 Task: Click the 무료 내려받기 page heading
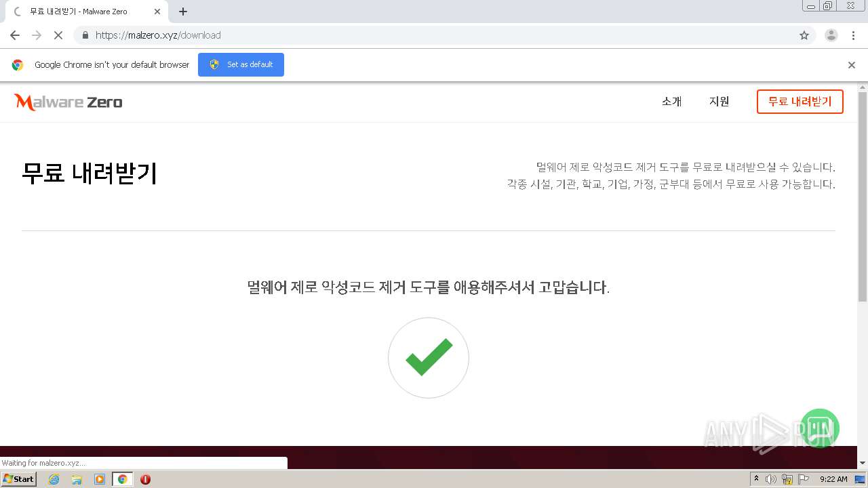90,174
